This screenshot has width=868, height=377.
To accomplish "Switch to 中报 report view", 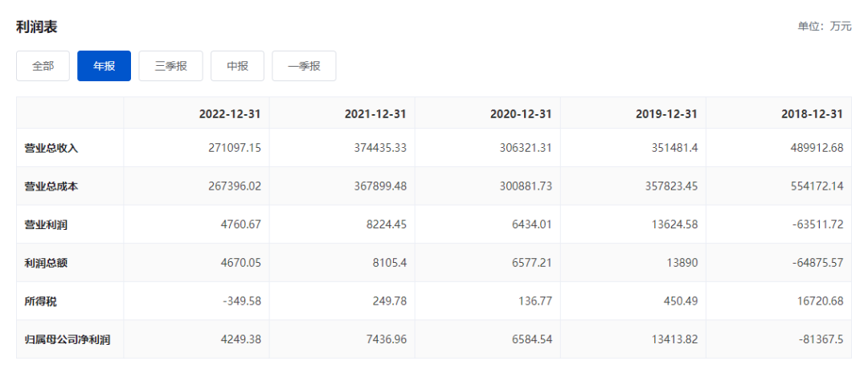I will pos(237,66).
